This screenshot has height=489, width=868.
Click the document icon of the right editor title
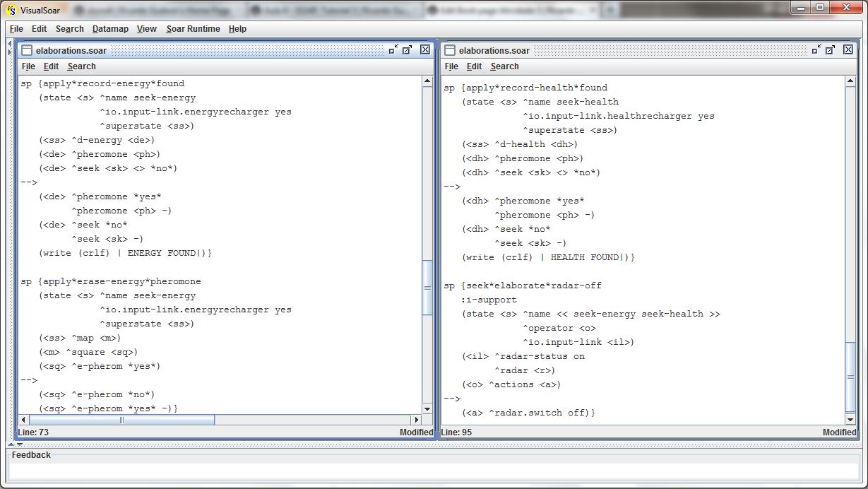point(450,50)
